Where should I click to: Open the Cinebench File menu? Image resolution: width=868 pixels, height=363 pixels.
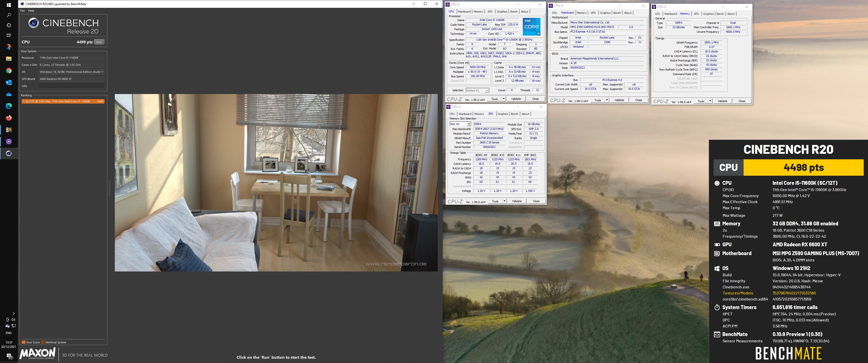[22, 11]
